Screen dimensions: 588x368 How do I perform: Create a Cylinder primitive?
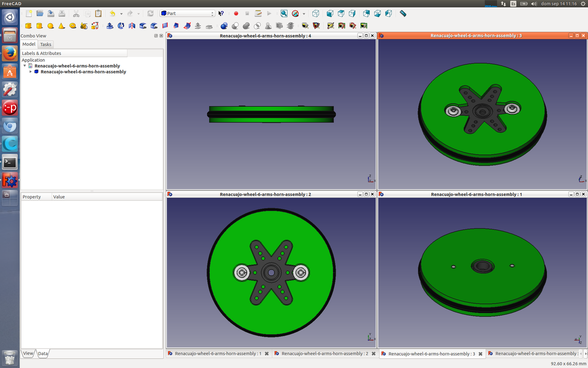click(40, 26)
